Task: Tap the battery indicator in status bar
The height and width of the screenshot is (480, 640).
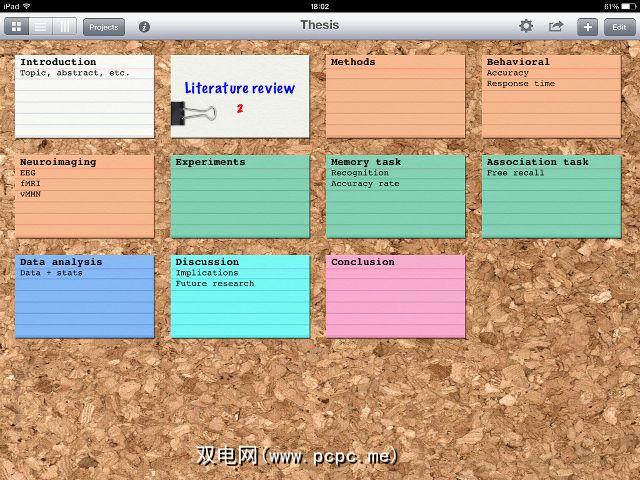Action: coord(627,6)
